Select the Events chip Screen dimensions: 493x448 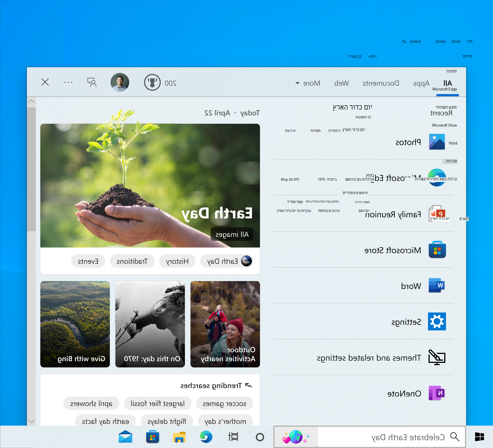coord(88,261)
